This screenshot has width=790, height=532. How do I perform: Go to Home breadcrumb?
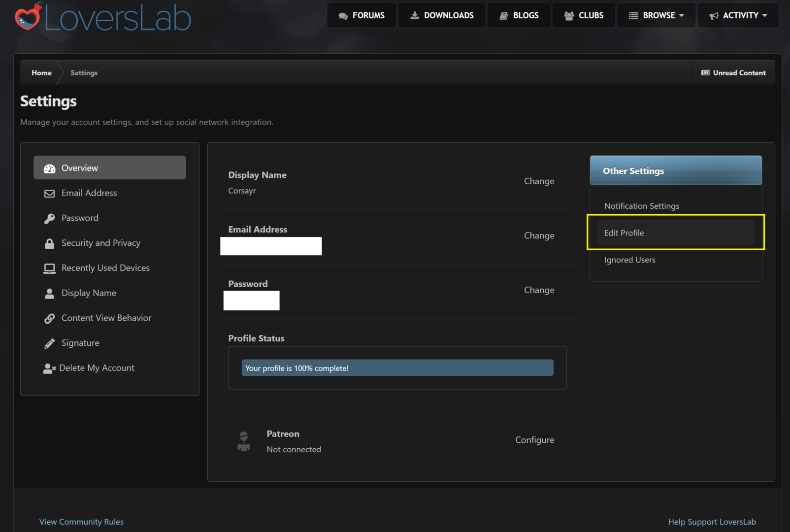(x=41, y=73)
